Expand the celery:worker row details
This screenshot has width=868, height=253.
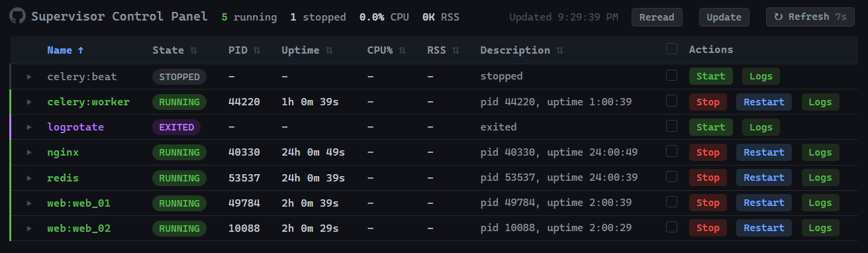point(29,102)
